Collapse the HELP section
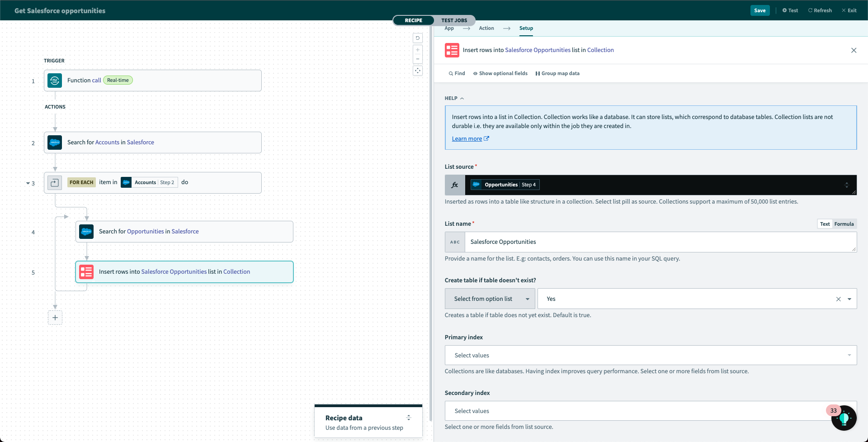The width and height of the screenshot is (868, 442). (x=454, y=98)
